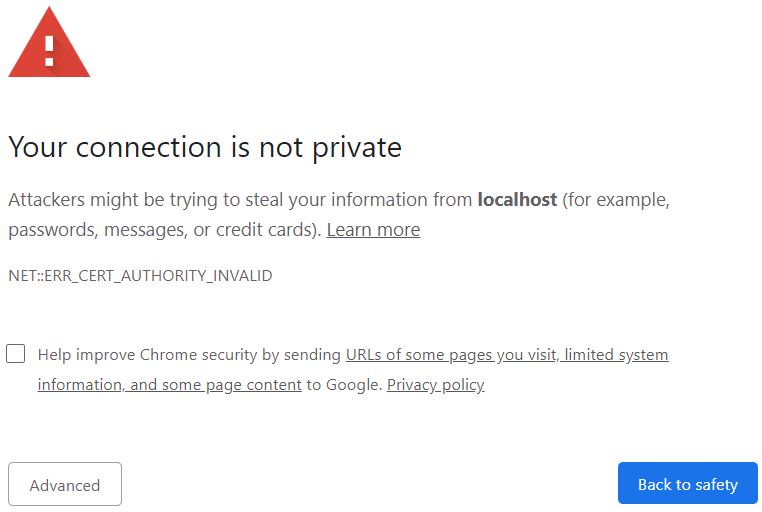The image size is (762, 512).
Task: Click the Back to safety button
Action: (x=688, y=483)
